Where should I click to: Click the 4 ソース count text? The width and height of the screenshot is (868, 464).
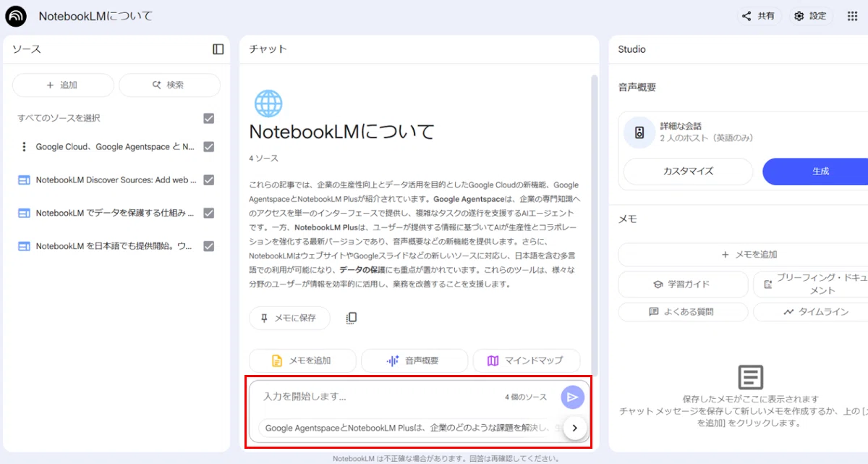[263, 158]
